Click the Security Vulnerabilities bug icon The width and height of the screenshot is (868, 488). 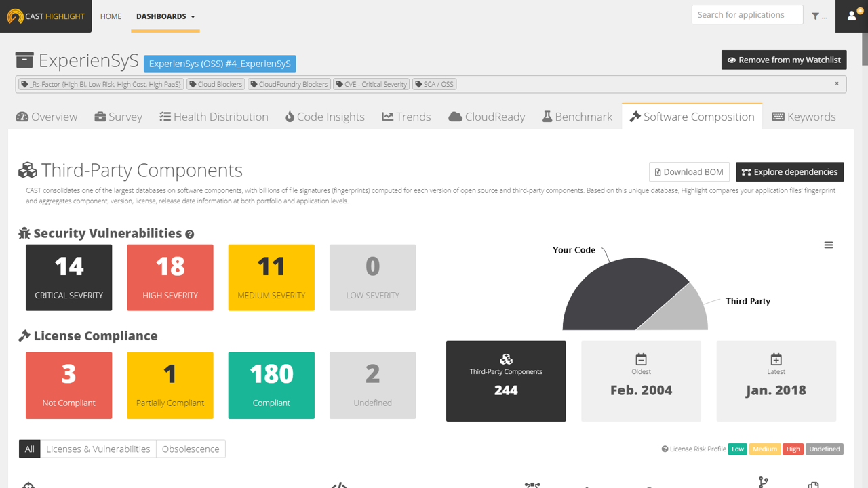[24, 233]
